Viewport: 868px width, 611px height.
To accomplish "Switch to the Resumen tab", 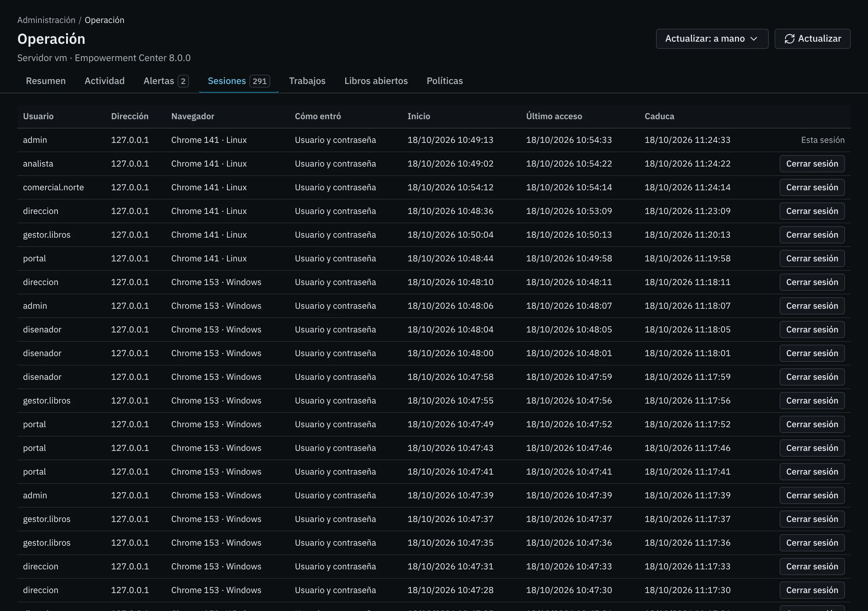I will 46,81.
